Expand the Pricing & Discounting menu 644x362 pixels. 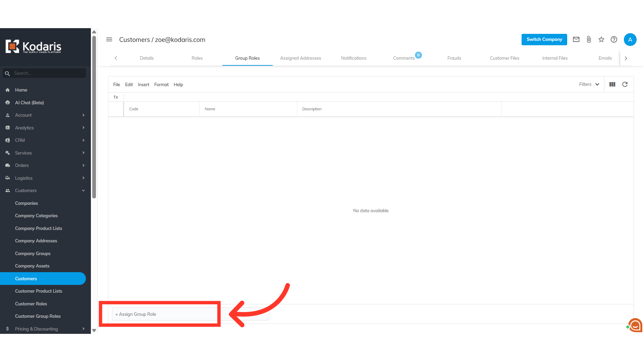(x=45, y=329)
